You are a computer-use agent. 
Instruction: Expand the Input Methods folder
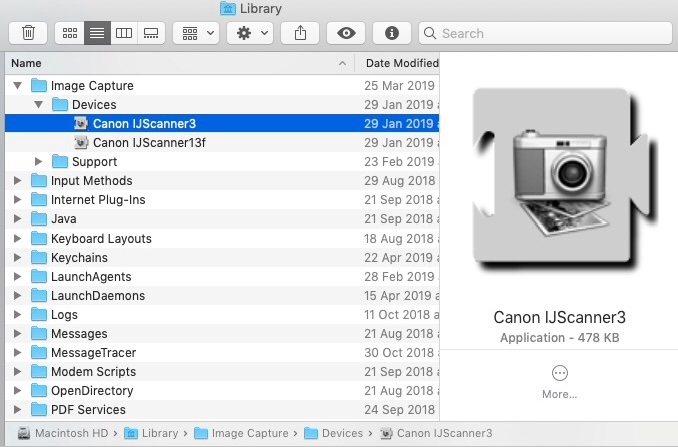[x=17, y=181]
